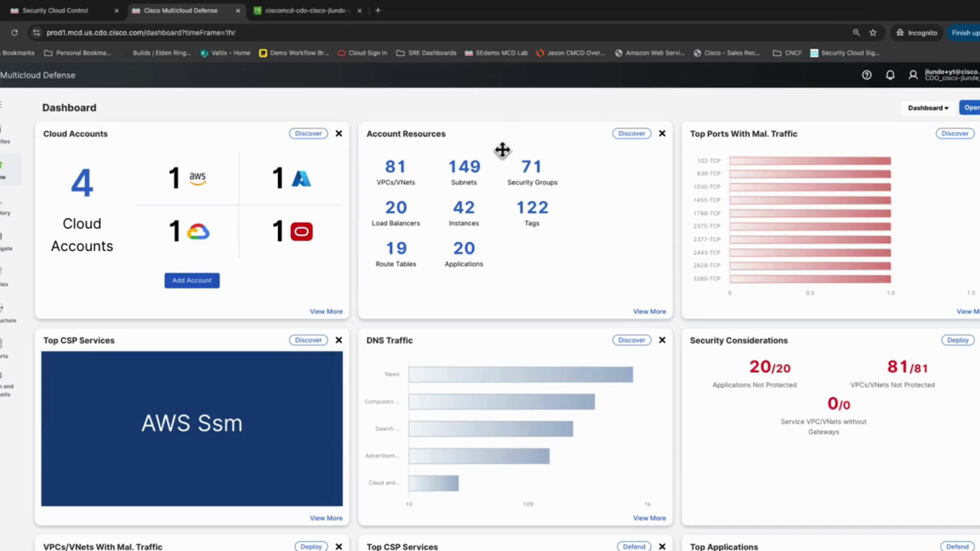Click the Add Account button
980x551 pixels.
pyautogui.click(x=192, y=281)
